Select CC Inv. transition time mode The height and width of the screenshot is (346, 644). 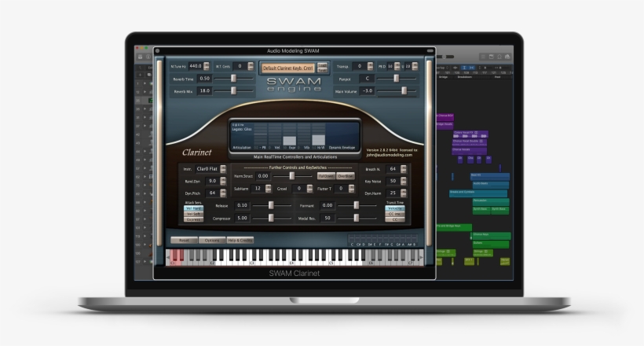[x=395, y=214]
